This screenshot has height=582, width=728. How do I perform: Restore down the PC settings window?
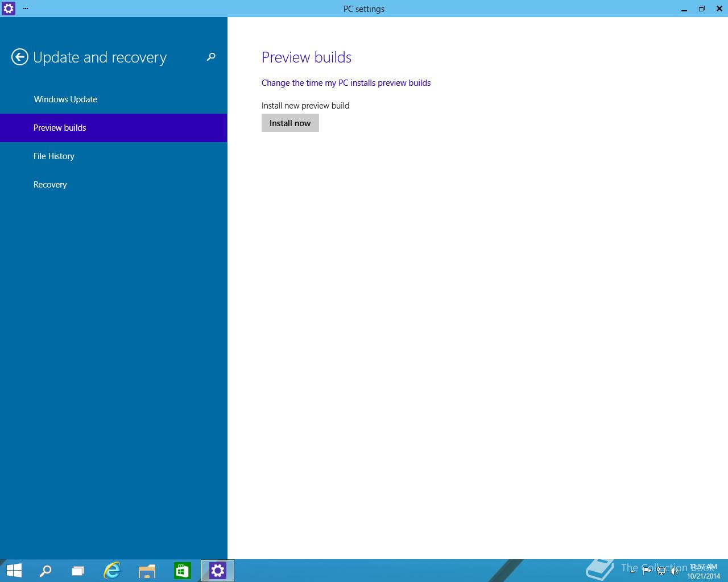702,9
